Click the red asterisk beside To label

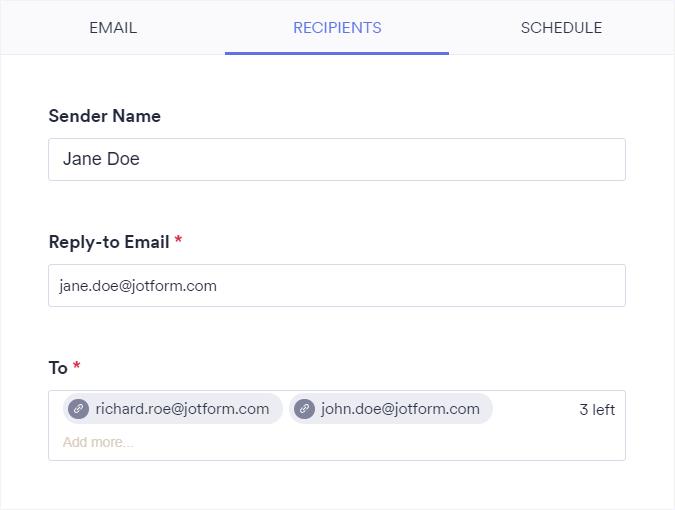coord(77,367)
